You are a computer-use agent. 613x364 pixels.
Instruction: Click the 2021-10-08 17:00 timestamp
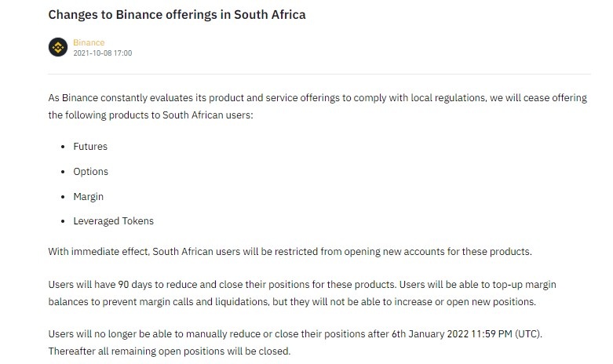[102, 53]
